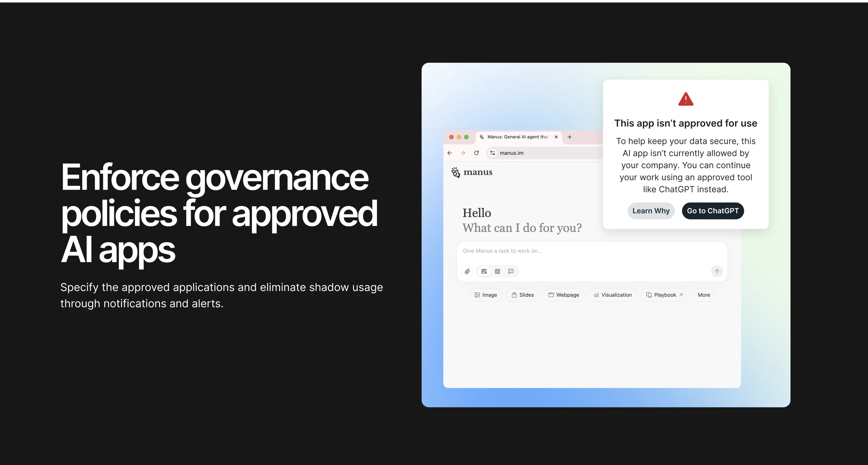This screenshot has height=465, width=868.
Task: Choose the Image suggestion chip
Action: tap(486, 295)
